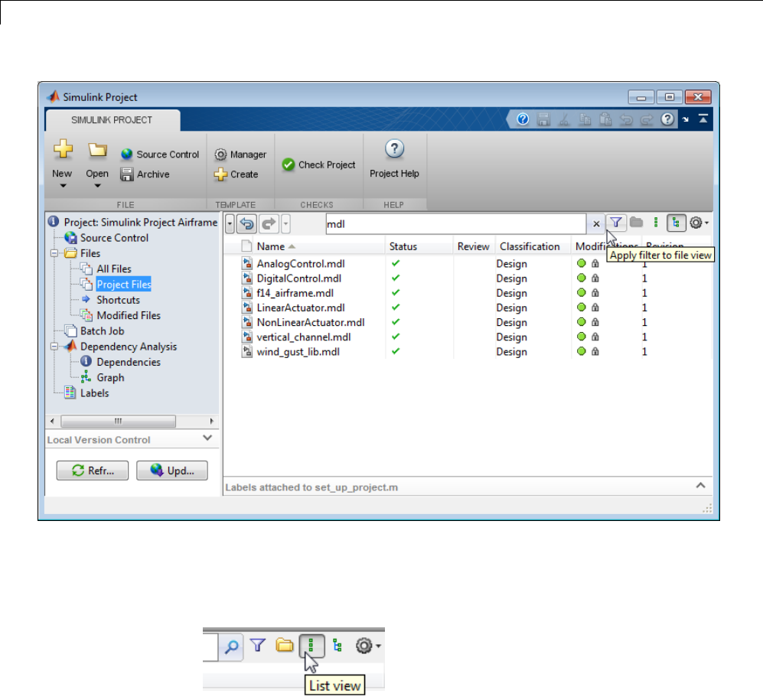
Task: Open the history dropdown left of back arrow
Action: (x=230, y=223)
